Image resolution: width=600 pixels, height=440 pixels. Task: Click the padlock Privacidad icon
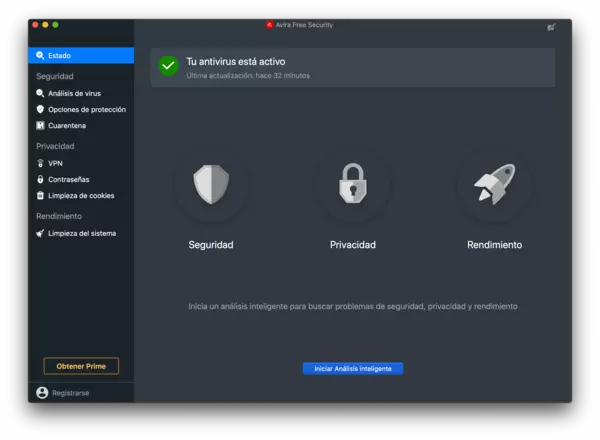[352, 185]
